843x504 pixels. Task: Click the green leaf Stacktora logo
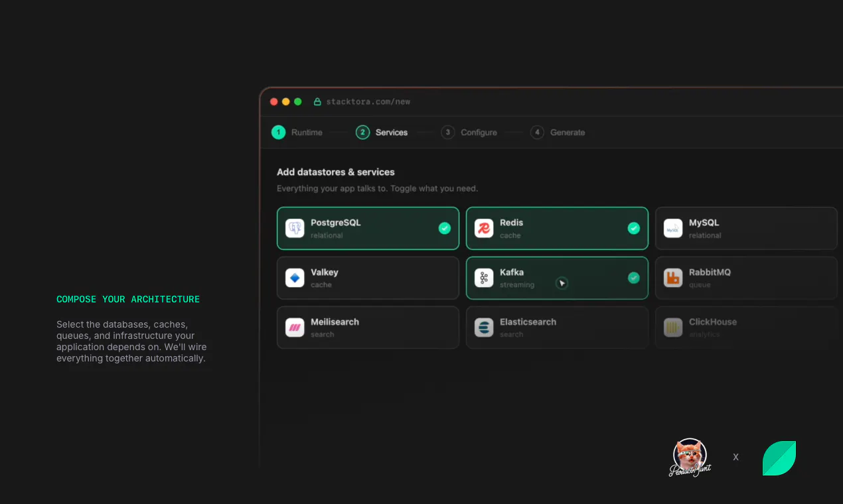779,458
